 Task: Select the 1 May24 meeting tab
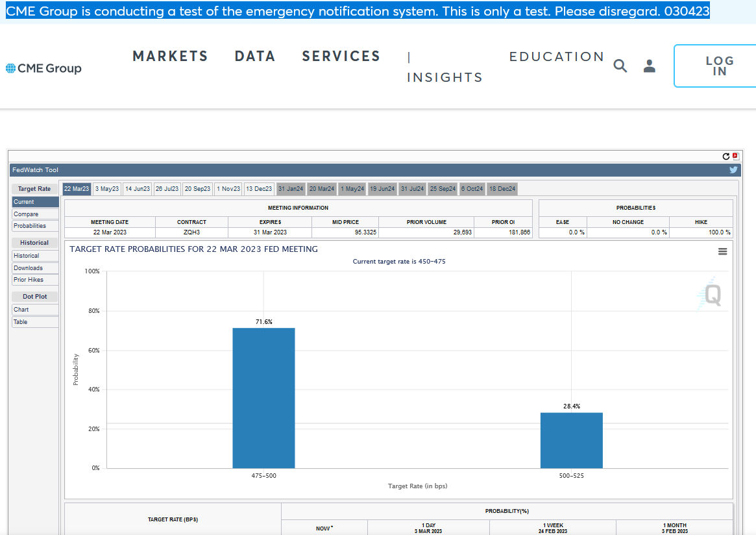coord(352,189)
